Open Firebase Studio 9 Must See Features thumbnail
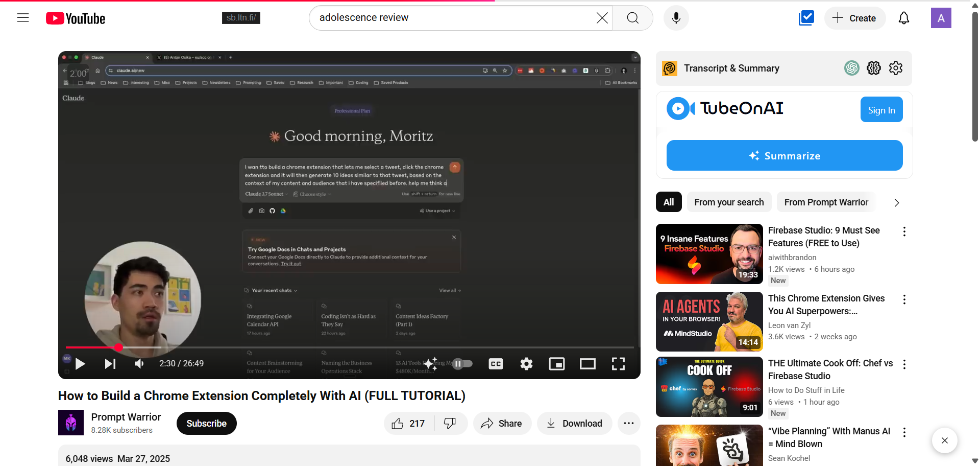980x466 pixels. [709, 254]
